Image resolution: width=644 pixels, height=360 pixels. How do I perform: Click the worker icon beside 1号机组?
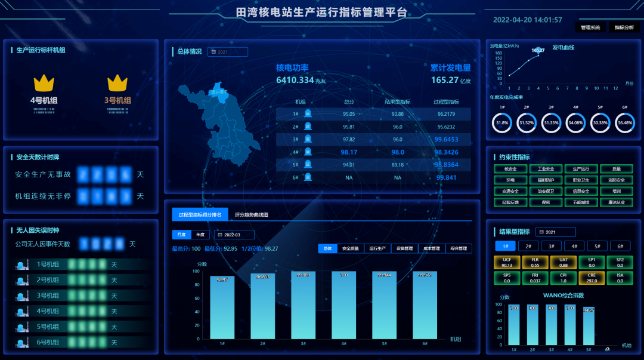(22, 264)
